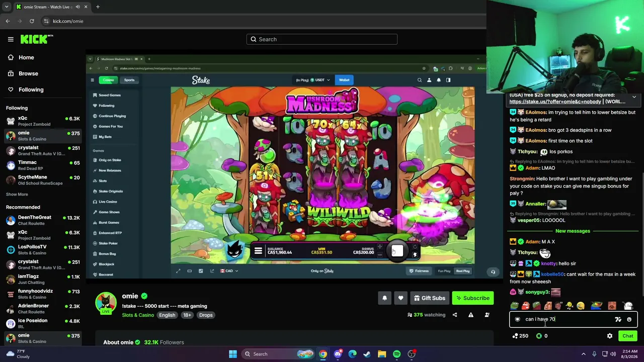Share the stream using the share icon

(x=455, y=315)
